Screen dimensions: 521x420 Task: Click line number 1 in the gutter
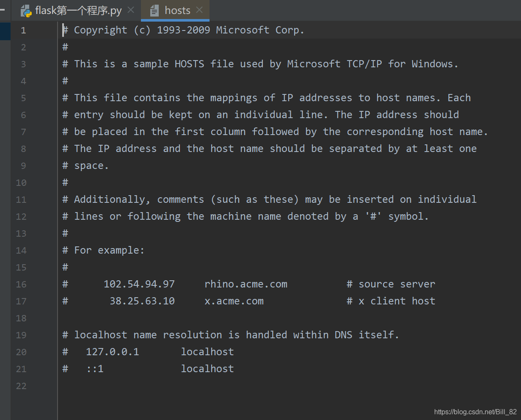pyautogui.click(x=23, y=30)
